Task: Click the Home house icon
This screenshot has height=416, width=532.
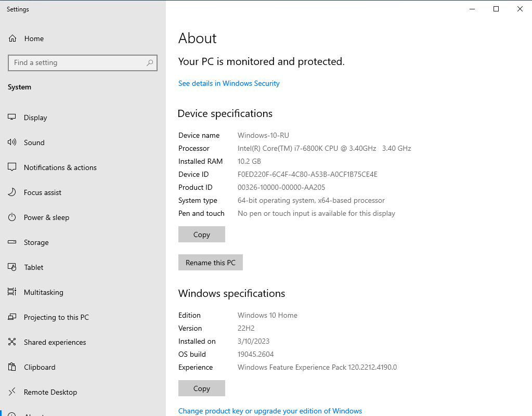Action: click(12, 38)
